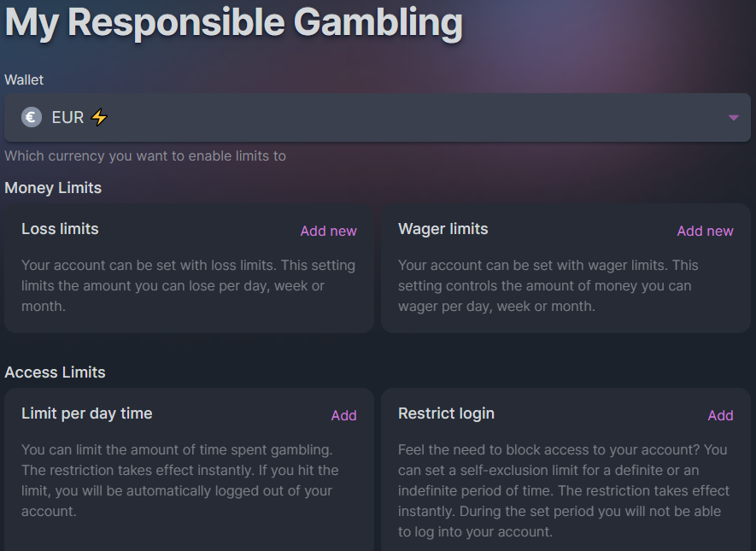Expand the Wallet dropdown arrow
This screenshot has height=551, width=756.
pos(733,118)
